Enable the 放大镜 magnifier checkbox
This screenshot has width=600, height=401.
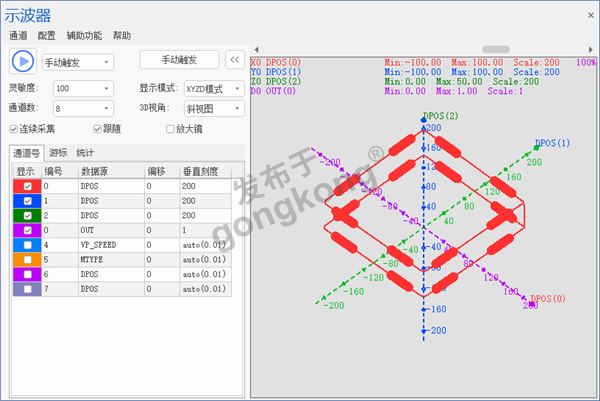tap(170, 129)
